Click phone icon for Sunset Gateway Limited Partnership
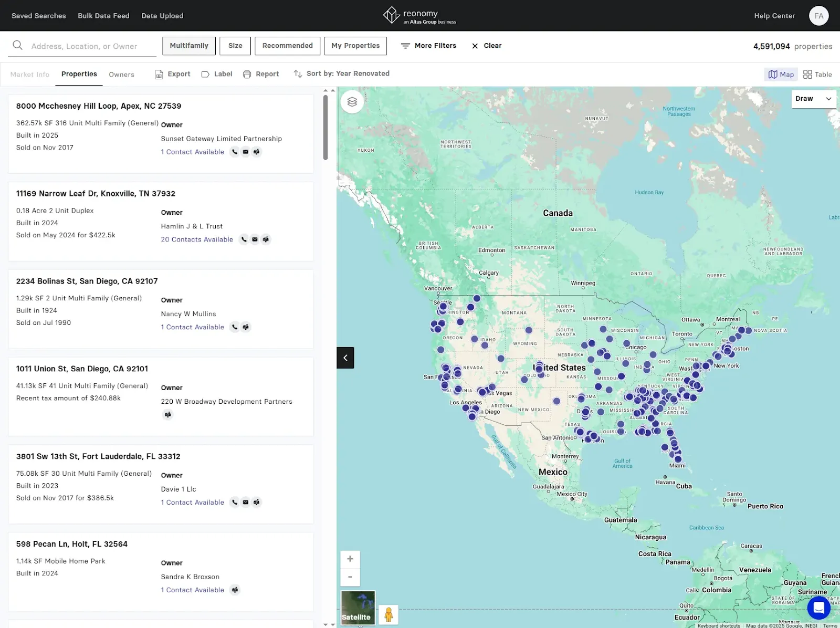Image resolution: width=840 pixels, height=628 pixels. (235, 152)
